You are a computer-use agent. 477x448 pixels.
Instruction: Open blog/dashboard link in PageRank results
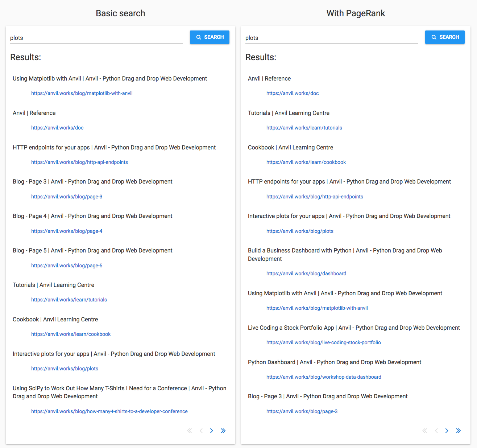(306, 274)
